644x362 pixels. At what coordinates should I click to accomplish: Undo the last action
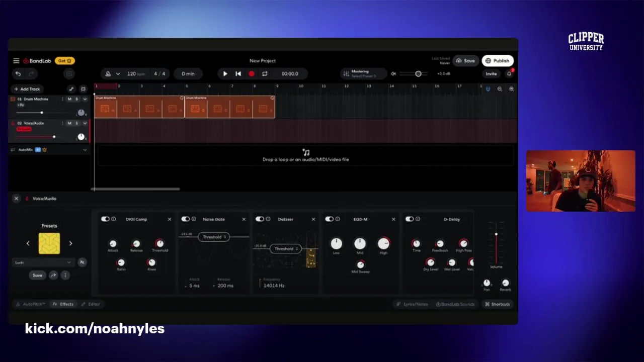click(18, 74)
